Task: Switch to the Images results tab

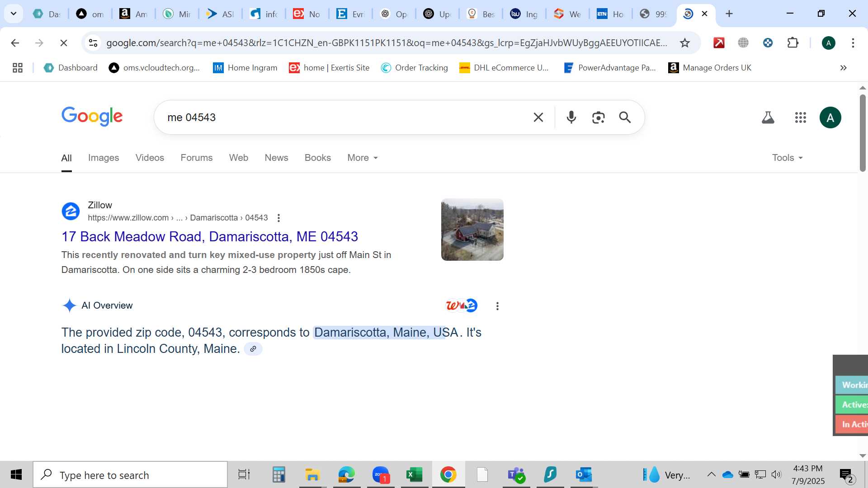Action: click(x=104, y=158)
